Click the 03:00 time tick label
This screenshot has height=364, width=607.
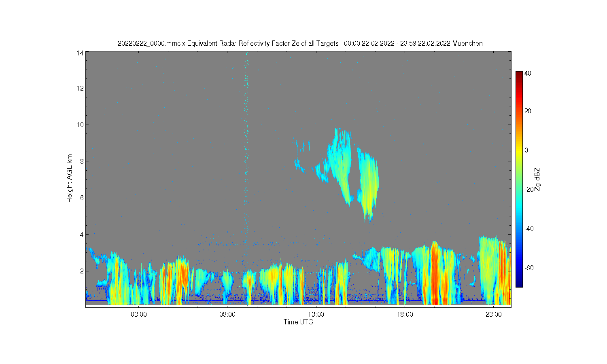tap(138, 315)
